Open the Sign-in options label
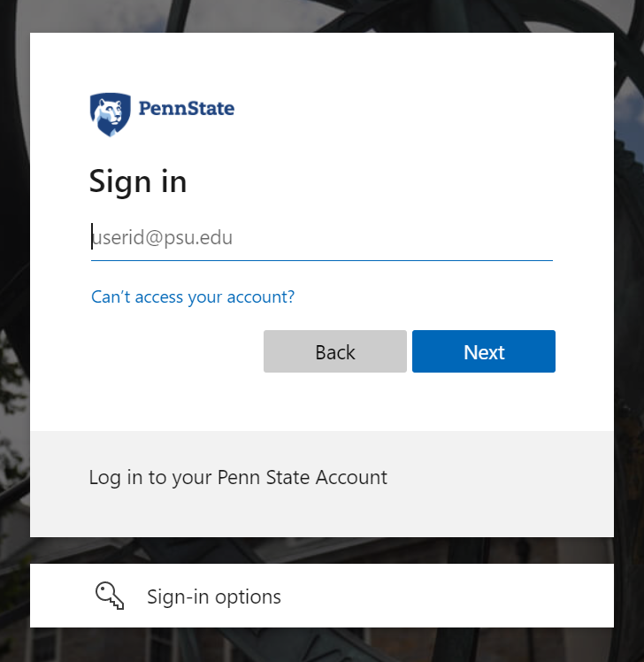Image resolution: width=644 pixels, height=662 pixels. click(x=214, y=597)
